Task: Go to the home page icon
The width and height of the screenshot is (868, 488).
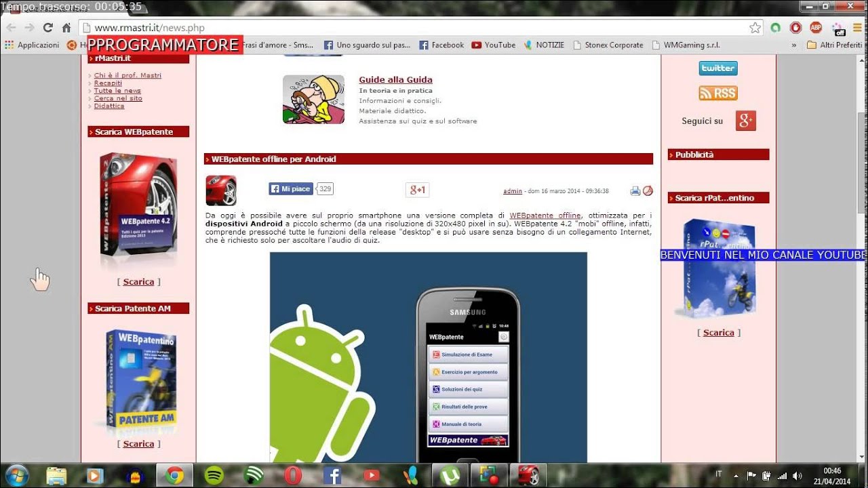Action: [x=66, y=28]
